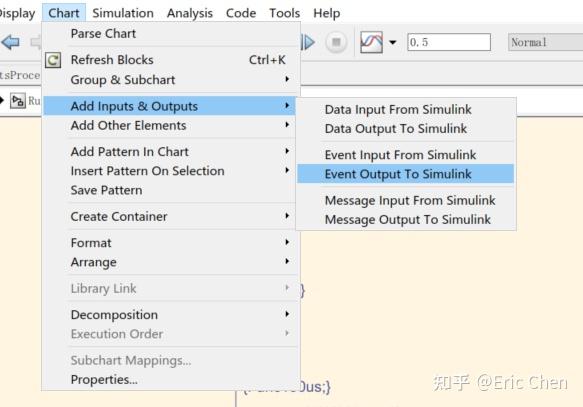Image resolution: width=583 pixels, height=407 pixels.
Task: Expand the Decomposition submenu
Action: click(x=171, y=314)
